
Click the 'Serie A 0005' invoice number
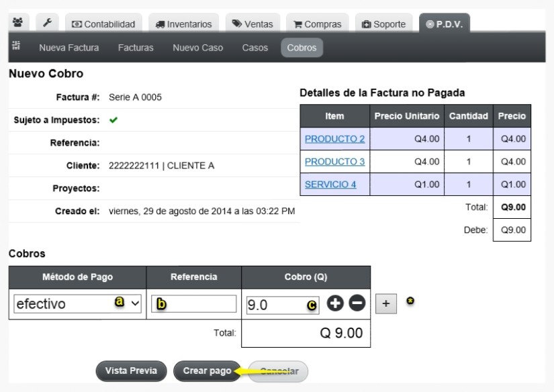pos(136,97)
